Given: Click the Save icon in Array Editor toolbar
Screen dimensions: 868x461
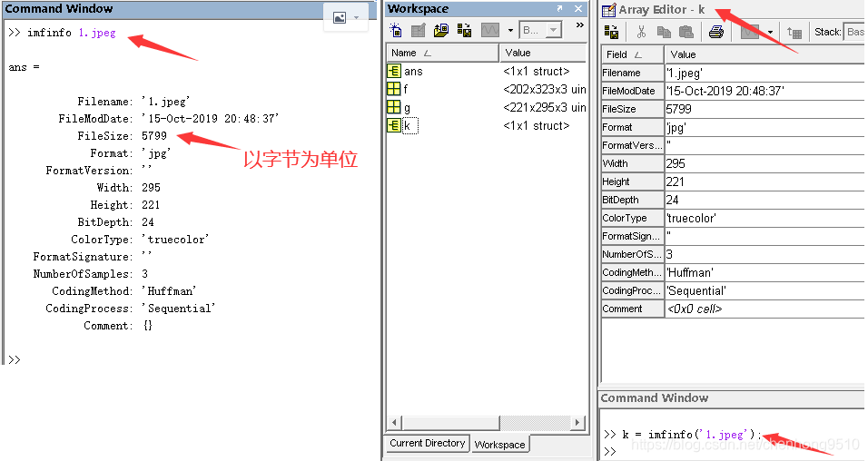Looking at the screenshot, I should tap(611, 32).
